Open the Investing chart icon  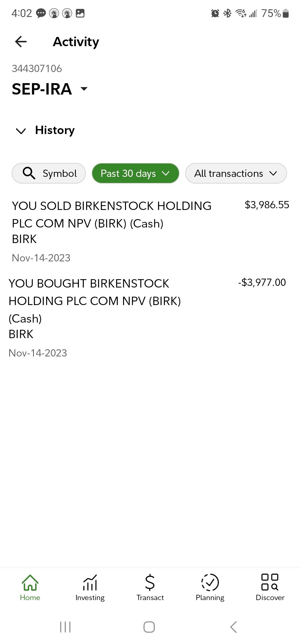(x=90, y=583)
